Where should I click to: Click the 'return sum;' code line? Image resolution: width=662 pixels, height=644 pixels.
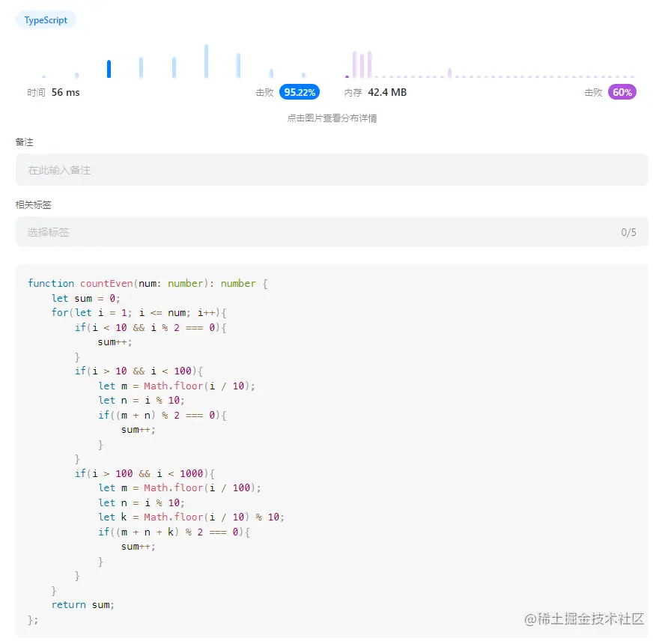click(x=82, y=605)
